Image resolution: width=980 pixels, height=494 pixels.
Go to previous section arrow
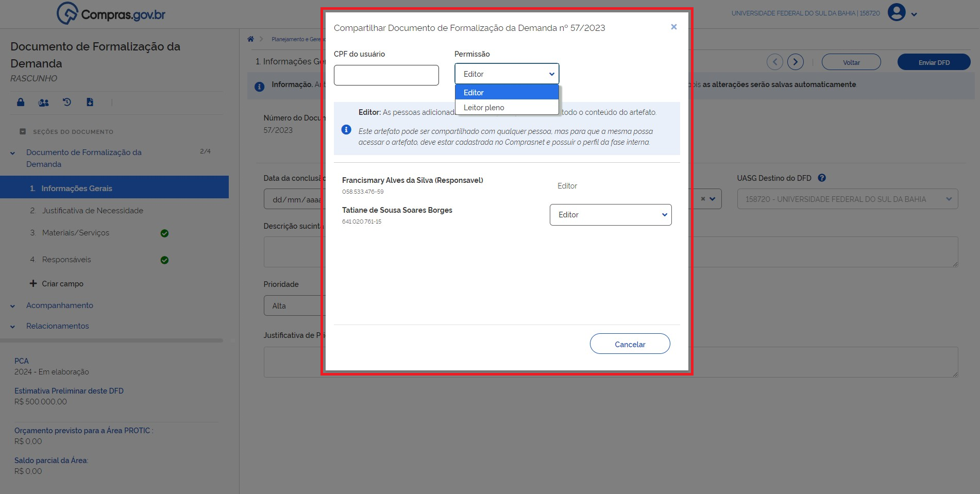[774, 62]
